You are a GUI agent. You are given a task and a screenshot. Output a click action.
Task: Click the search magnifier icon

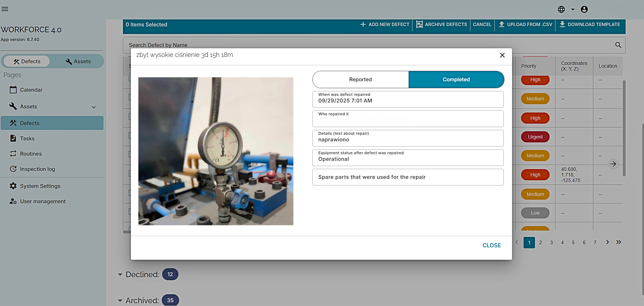point(618,45)
